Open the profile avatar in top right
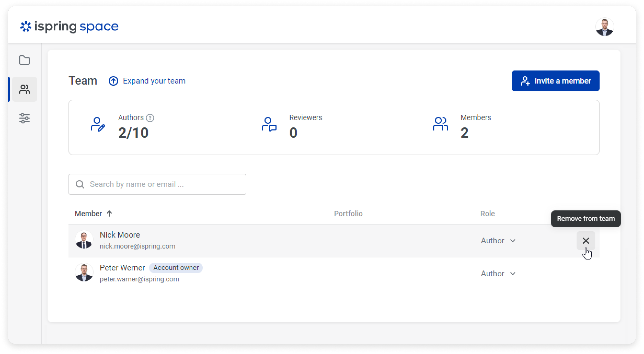 [605, 27]
